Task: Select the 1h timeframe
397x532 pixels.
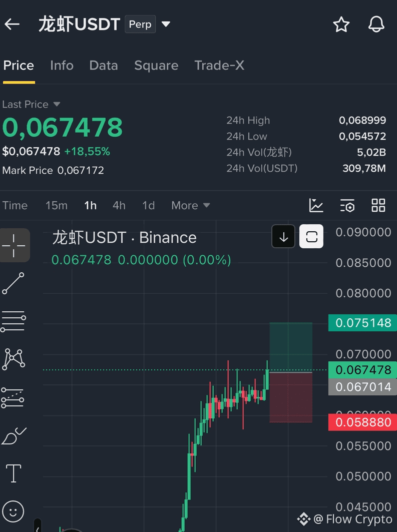Action: pyautogui.click(x=90, y=205)
